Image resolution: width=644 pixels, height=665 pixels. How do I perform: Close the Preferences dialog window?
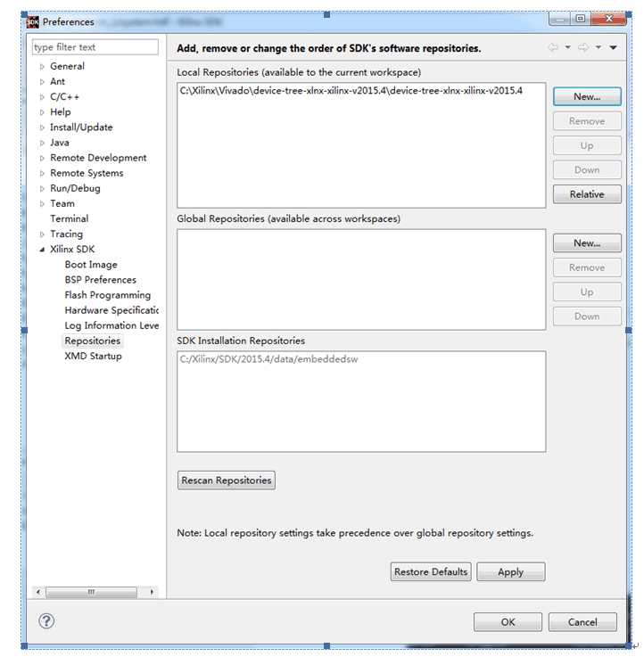click(609, 19)
